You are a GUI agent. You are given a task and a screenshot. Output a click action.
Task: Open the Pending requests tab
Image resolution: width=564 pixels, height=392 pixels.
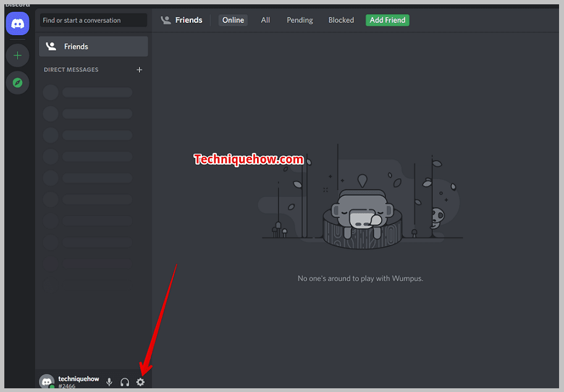300,20
